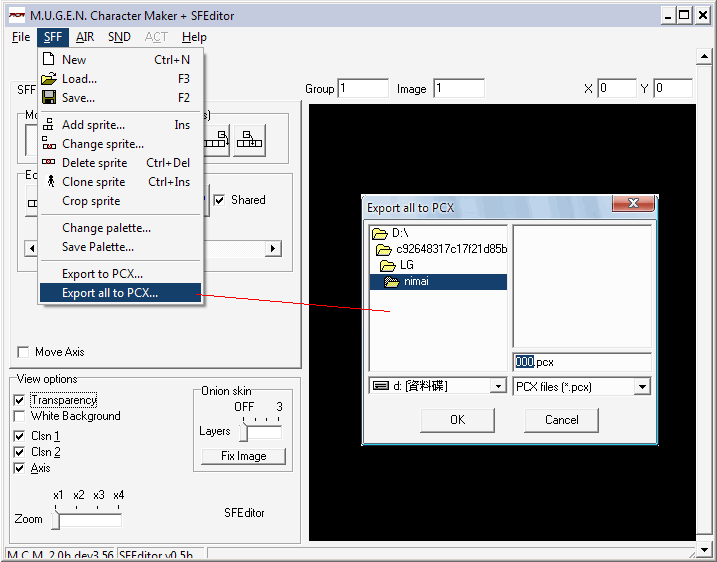This screenshot has width=717, height=562.
Task: Choose Save Palette... menu entry
Action: [x=120, y=247]
